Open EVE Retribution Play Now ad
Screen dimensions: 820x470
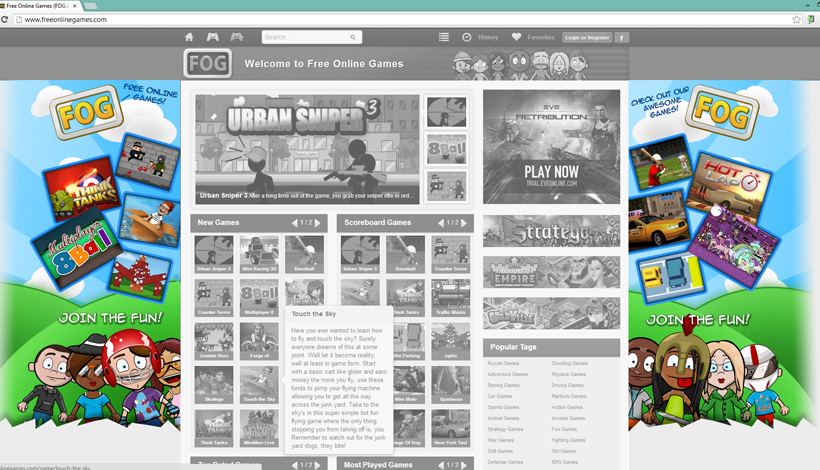(x=551, y=147)
